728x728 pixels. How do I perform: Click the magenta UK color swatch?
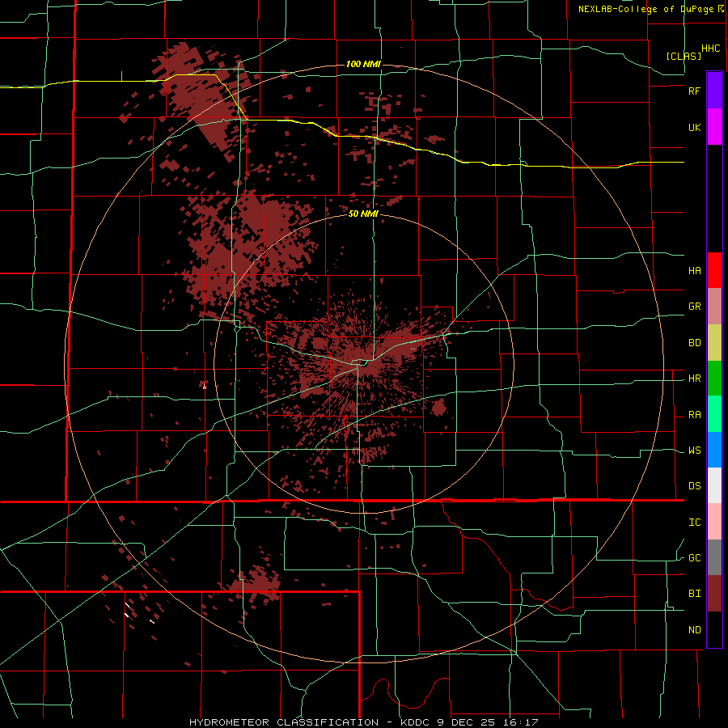click(714, 127)
